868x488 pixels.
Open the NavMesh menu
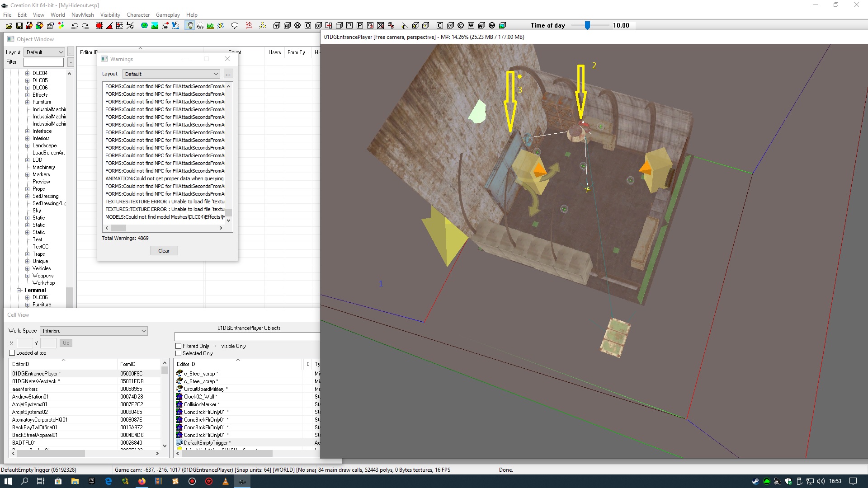coord(82,15)
